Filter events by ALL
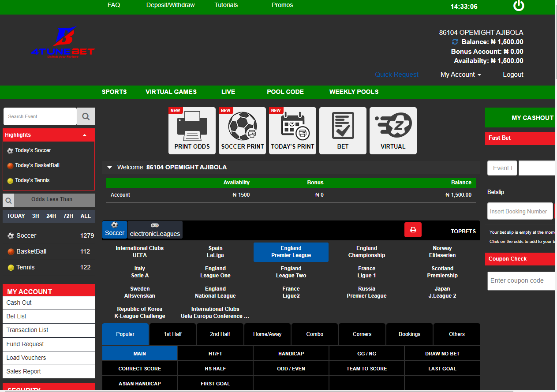 (86, 216)
